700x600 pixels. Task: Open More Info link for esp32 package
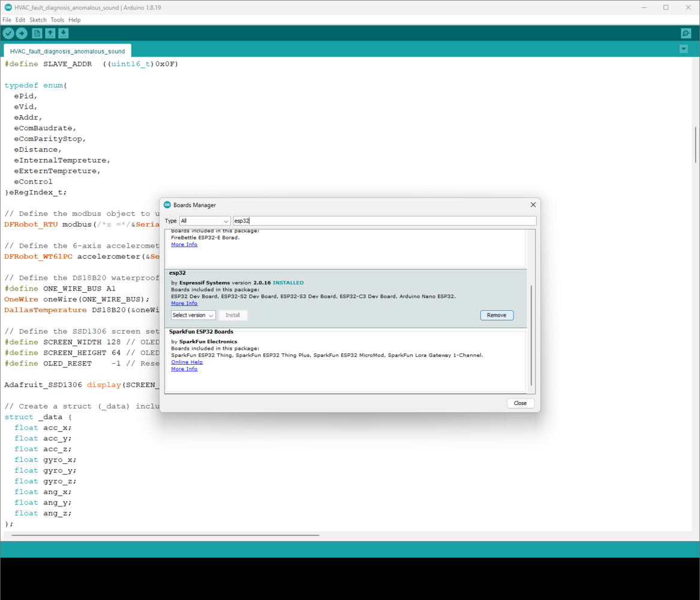pyautogui.click(x=184, y=303)
